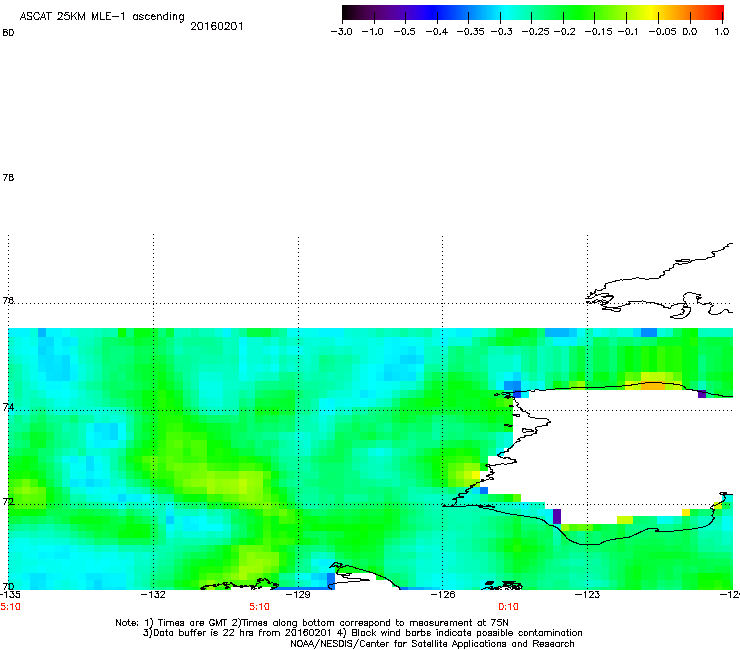Click the NOAA/NESDIS credit line
Screen dimensions: 740x650
pos(432,644)
